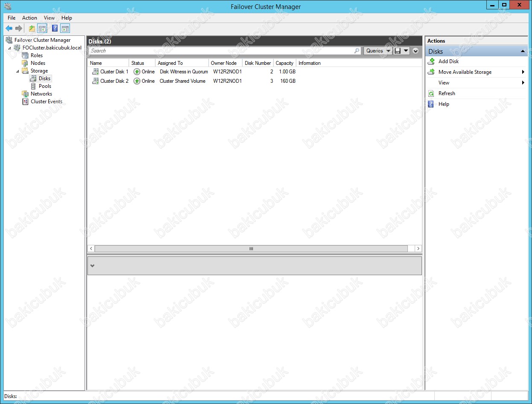Image resolution: width=532 pixels, height=404 pixels.
Task: Click Help in the Actions pane
Action: [x=444, y=104]
